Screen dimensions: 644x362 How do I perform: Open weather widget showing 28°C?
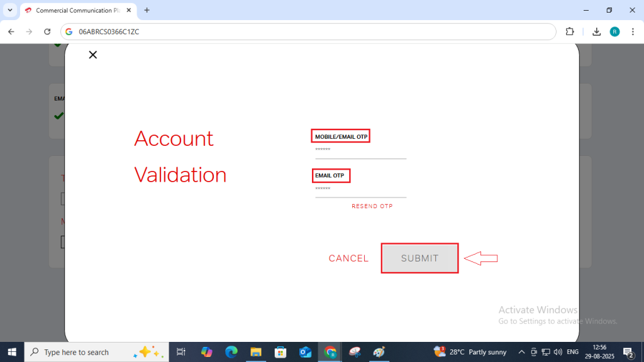pyautogui.click(x=470, y=352)
